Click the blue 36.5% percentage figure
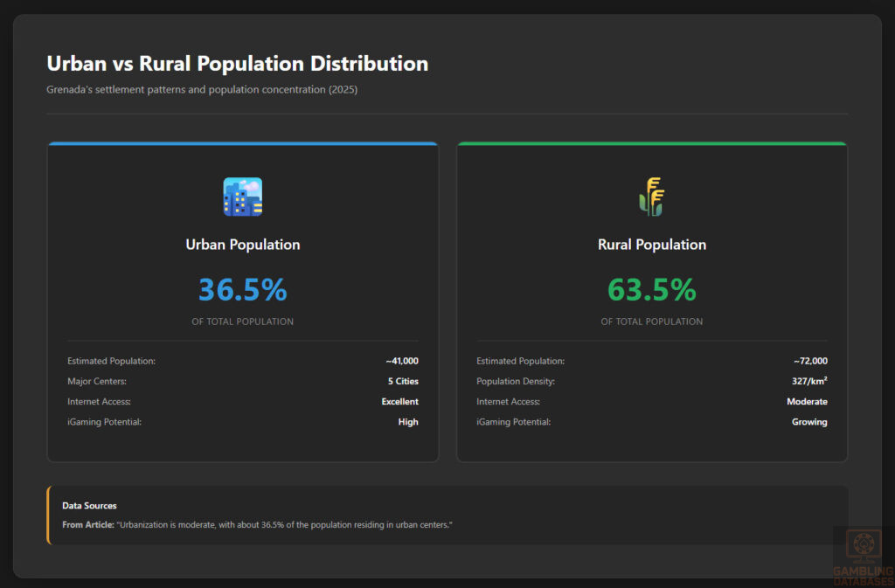Image resolution: width=895 pixels, height=588 pixels. [242, 288]
